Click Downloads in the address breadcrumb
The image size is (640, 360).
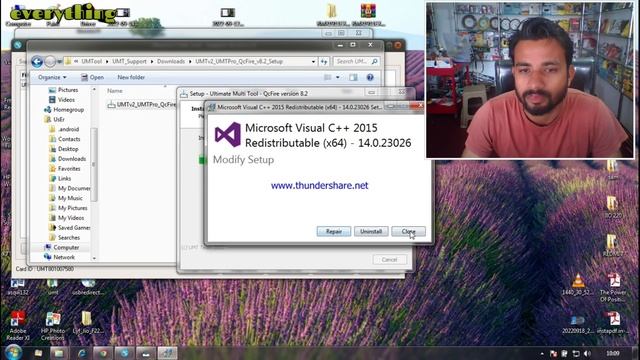coord(171,61)
